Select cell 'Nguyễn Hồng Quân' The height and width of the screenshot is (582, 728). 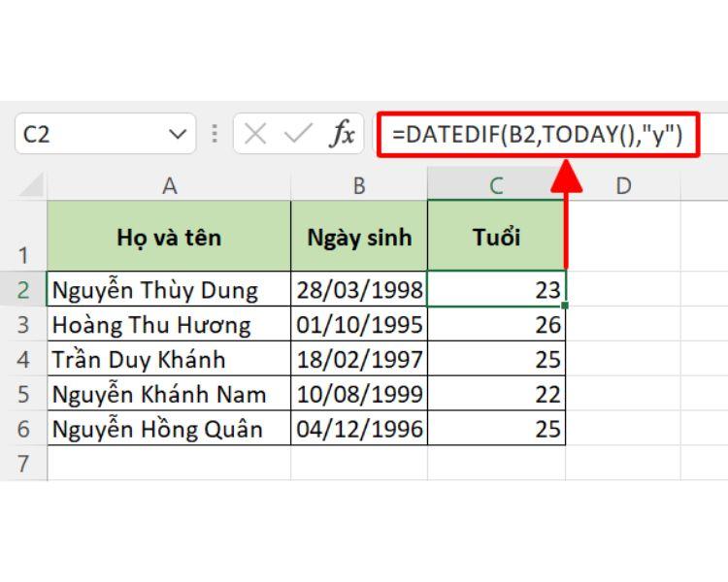click(x=169, y=429)
